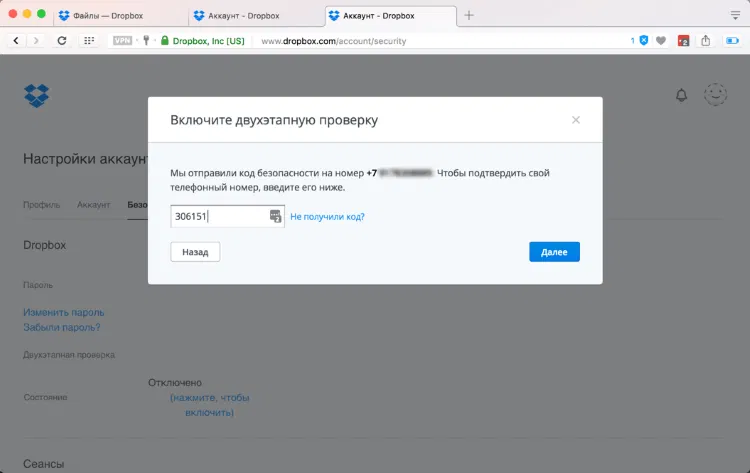Click the нажмите, чтобы включить link
Screen dimensions: 750x473
tap(210, 405)
